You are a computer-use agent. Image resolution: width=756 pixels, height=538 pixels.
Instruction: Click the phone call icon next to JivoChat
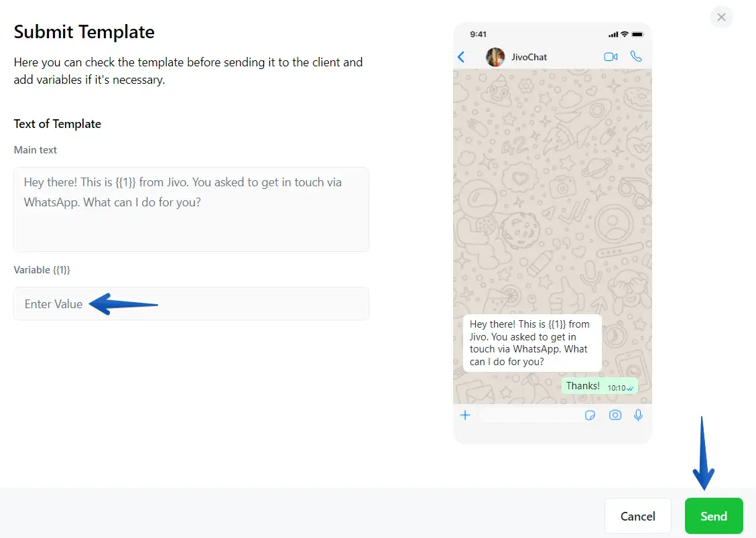[x=636, y=56]
